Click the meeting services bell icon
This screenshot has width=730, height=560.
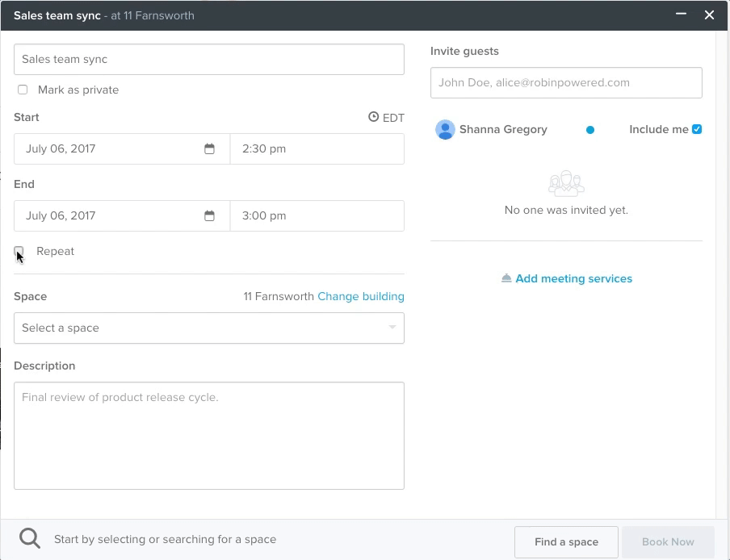[x=506, y=278]
